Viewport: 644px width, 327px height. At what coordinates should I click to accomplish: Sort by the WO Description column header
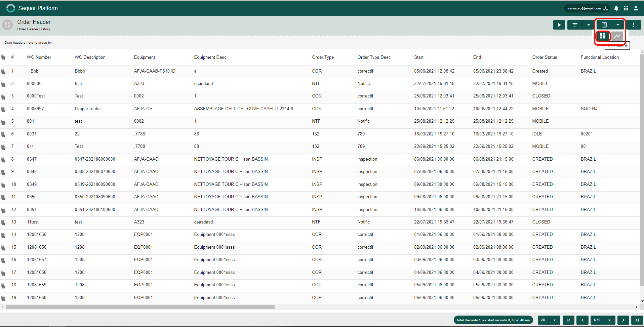(90, 57)
